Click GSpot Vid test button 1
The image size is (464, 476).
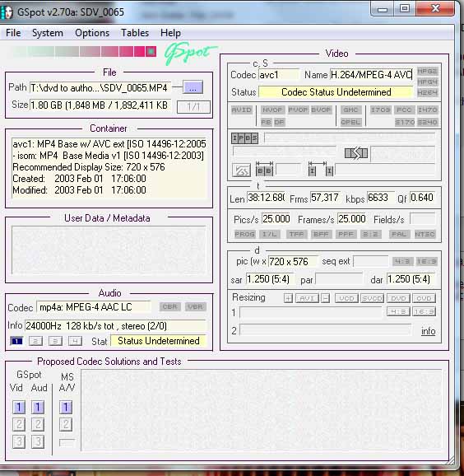(x=19, y=407)
